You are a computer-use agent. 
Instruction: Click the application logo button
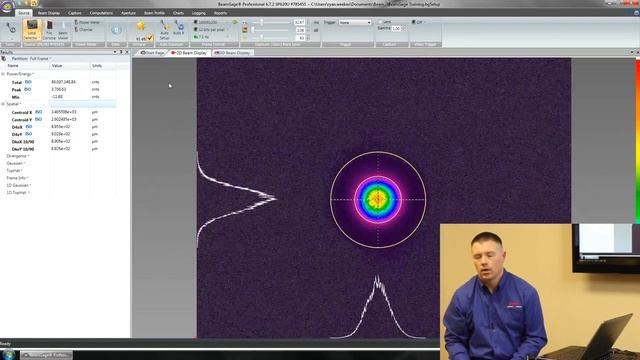(x=7, y=6)
